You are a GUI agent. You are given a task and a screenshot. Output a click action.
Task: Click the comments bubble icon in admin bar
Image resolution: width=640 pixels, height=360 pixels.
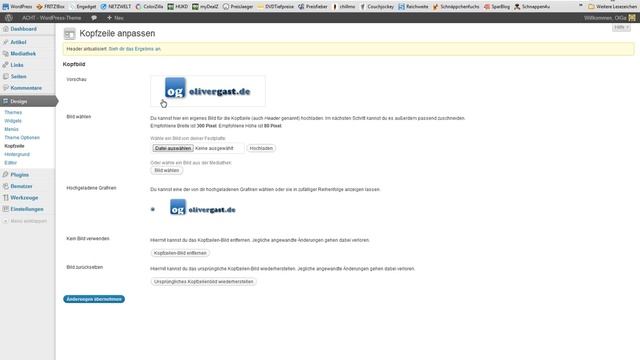pos(94,18)
